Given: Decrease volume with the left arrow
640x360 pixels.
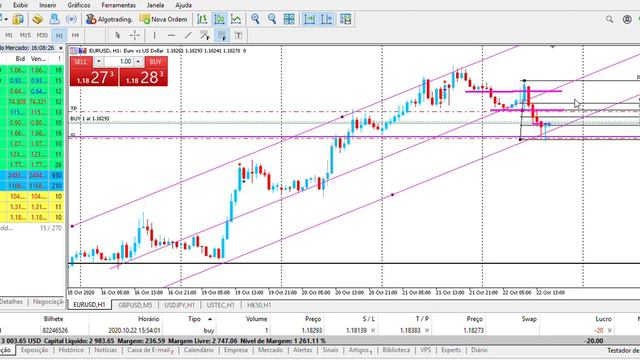Looking at the screenshot, I should coord(98,61).
